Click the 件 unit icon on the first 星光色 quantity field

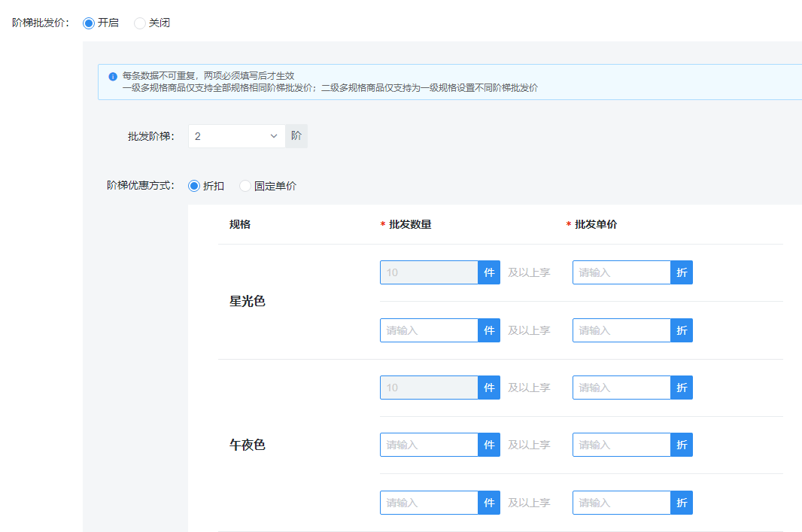point(489,272)
